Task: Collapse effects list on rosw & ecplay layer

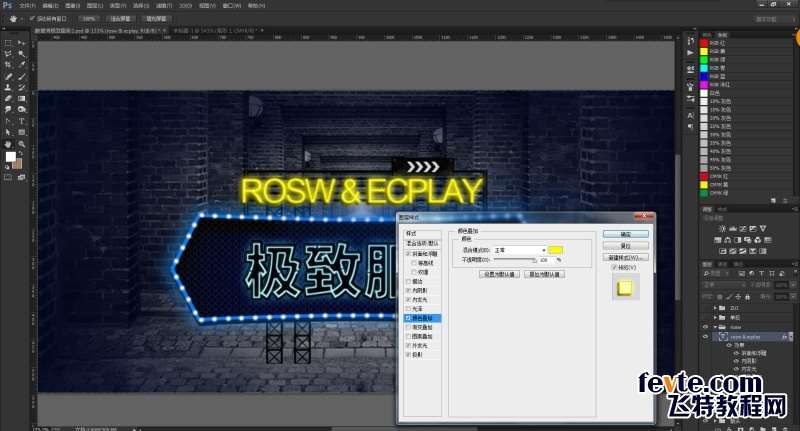Action: pos(791,337)
